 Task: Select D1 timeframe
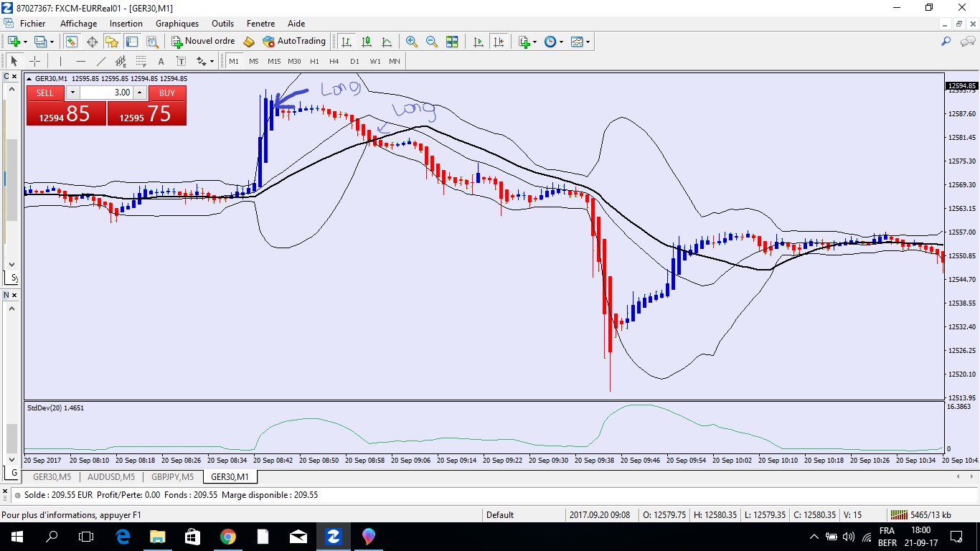pos(354,61)
